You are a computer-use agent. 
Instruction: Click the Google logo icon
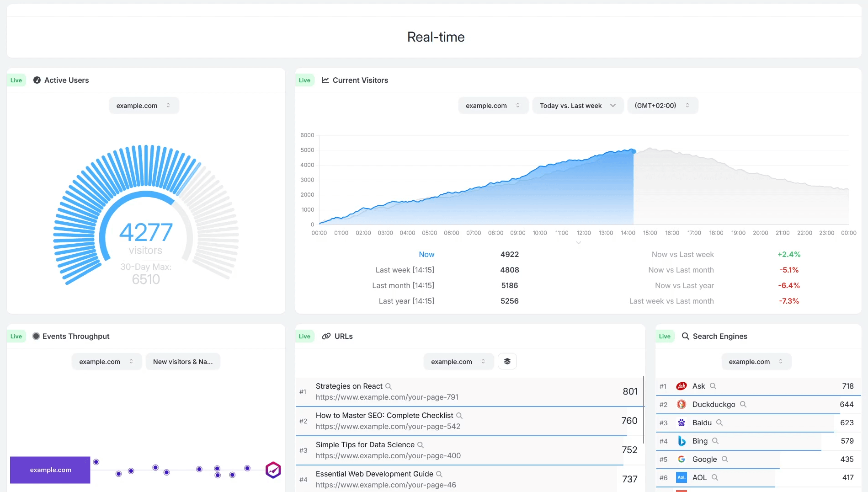(682, 459)
